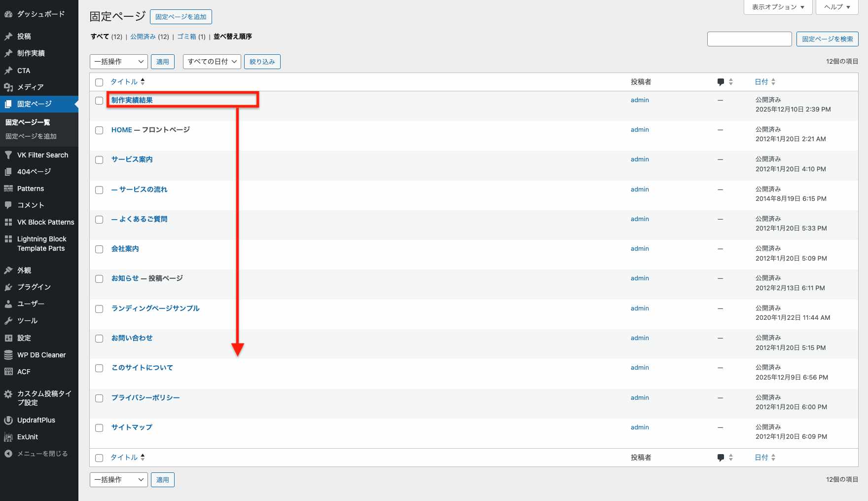Open the ACF plugin icon
Viewport: 868px width, 501px height.
10,372
